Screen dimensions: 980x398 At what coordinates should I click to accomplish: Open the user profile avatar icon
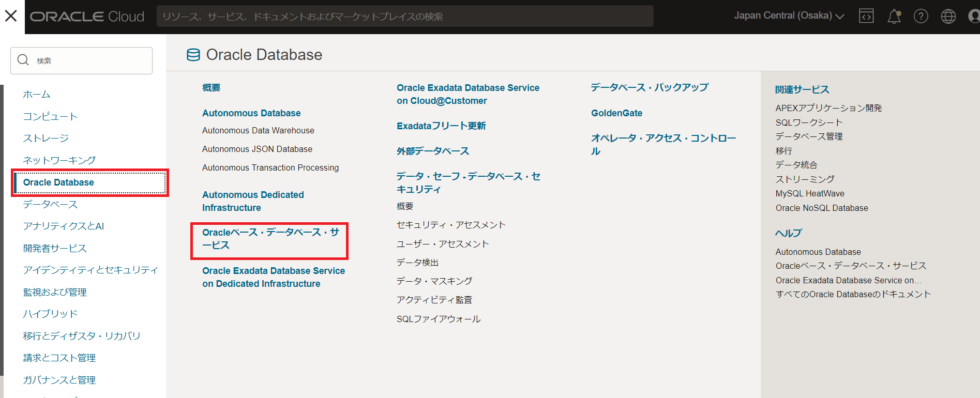click(x=973, y=17)
